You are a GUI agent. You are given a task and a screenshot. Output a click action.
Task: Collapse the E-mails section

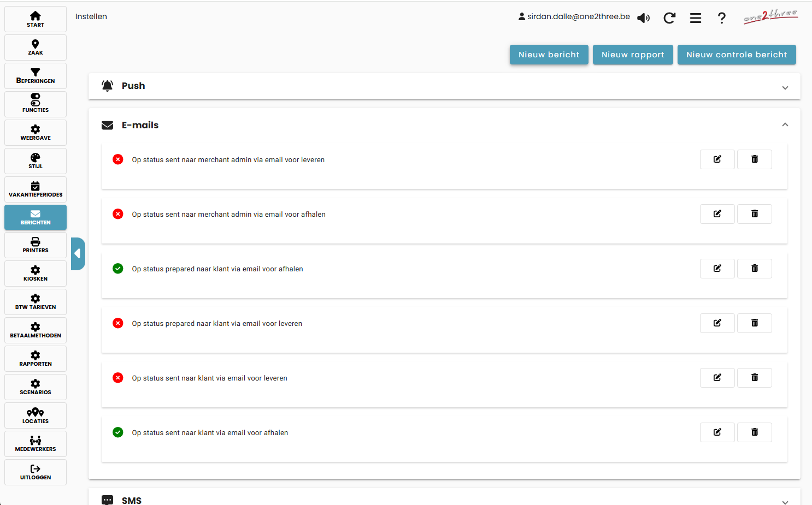point(785,125)
